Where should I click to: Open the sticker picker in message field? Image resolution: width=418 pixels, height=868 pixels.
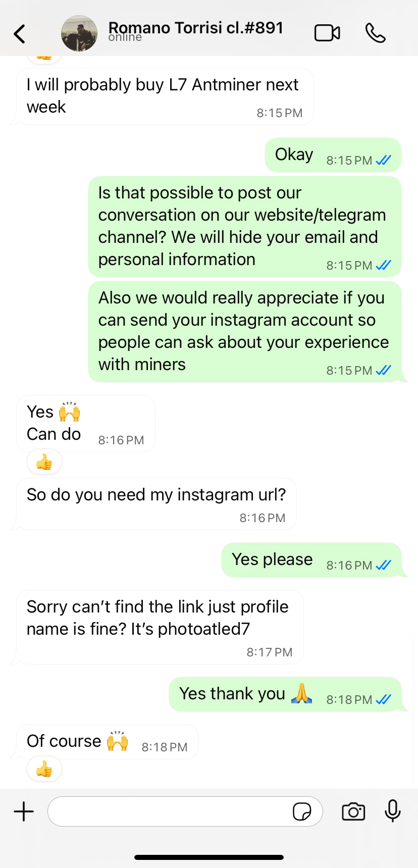coord(302,811)
